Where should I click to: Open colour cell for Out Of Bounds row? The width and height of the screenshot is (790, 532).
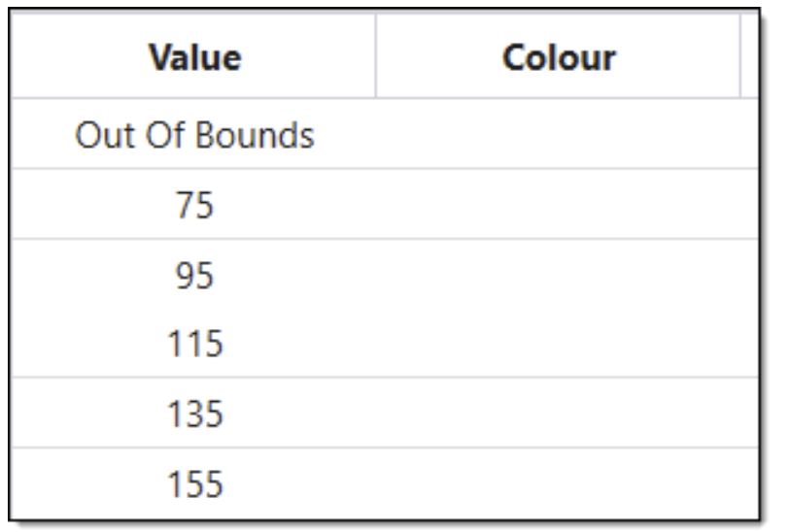(x=558, y=135)
